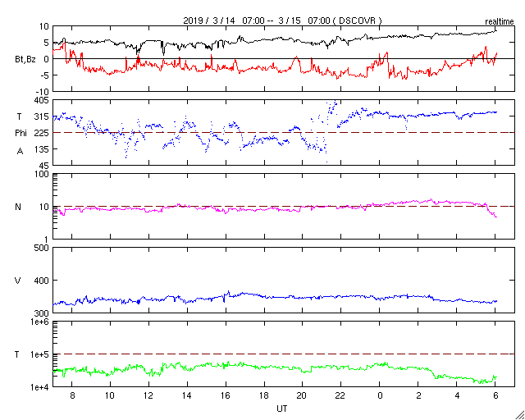
Task: Click the 'Phi' axis label
Action: (21, 133)
